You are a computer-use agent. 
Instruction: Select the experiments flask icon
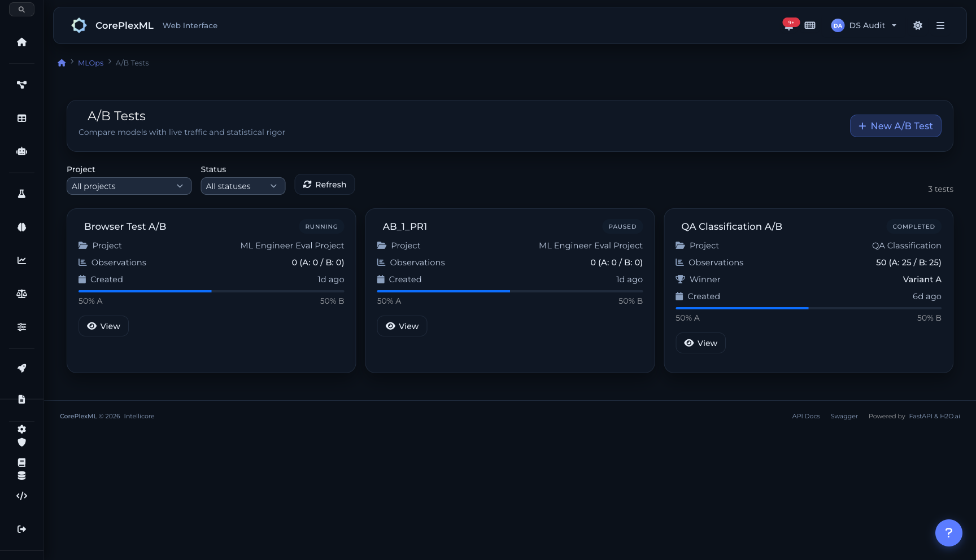pyautogui.click(x=21, y=193)
